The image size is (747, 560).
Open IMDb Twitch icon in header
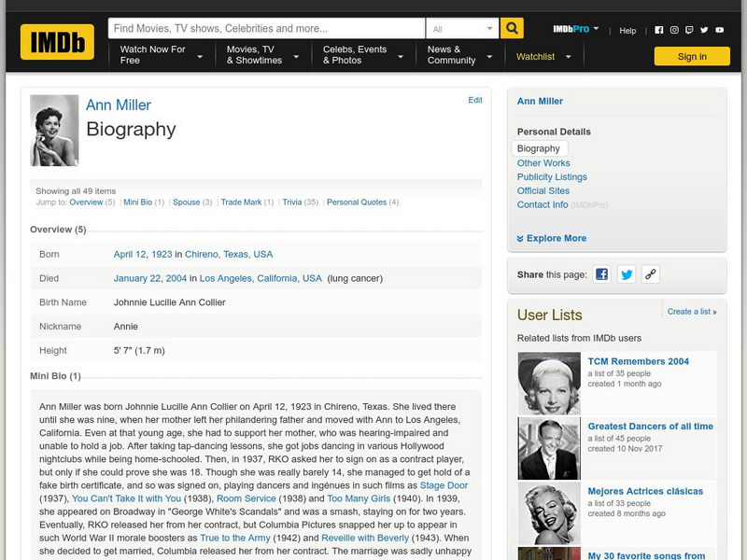(689, 30)
